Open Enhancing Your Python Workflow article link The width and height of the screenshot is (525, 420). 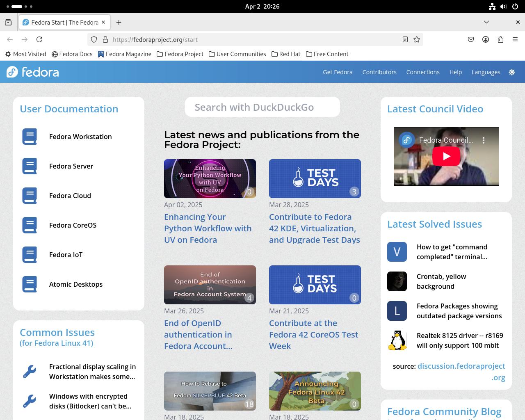208,228
